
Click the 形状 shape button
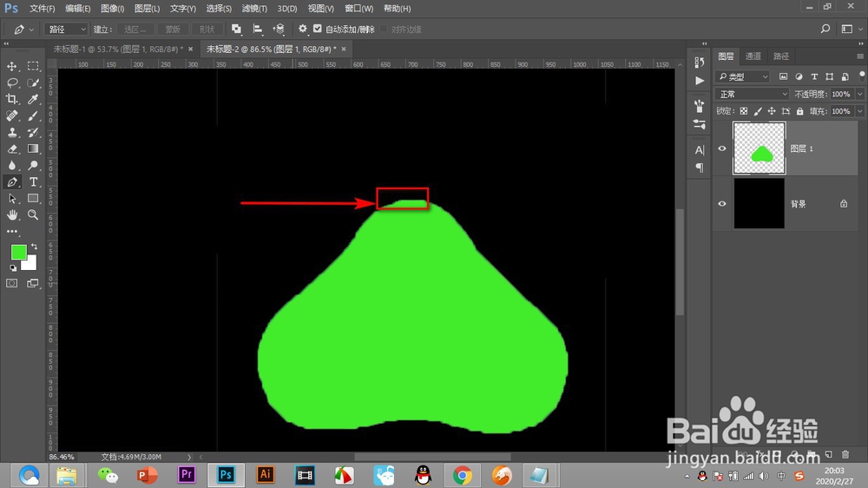pos(207,30)
